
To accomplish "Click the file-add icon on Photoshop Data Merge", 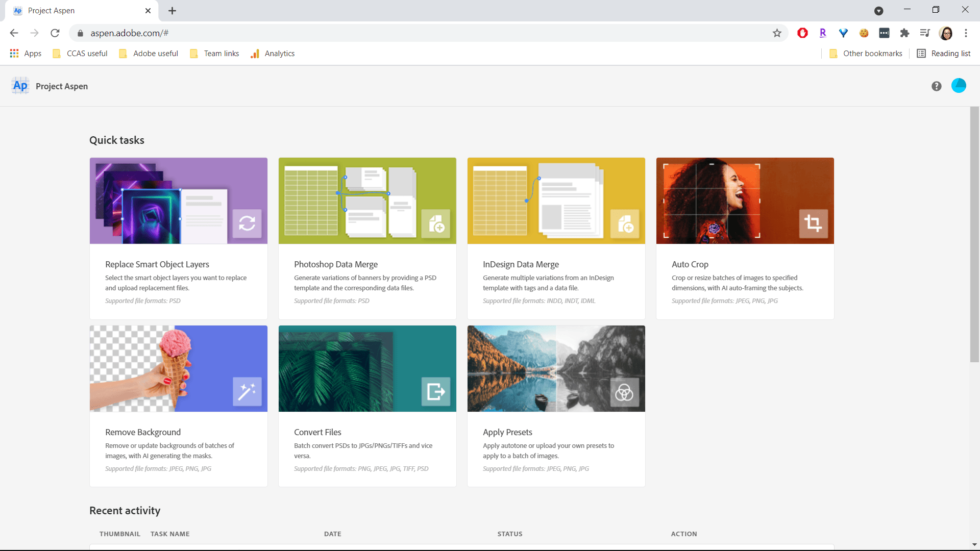I will pyautogui.click(x=437, y=224).
